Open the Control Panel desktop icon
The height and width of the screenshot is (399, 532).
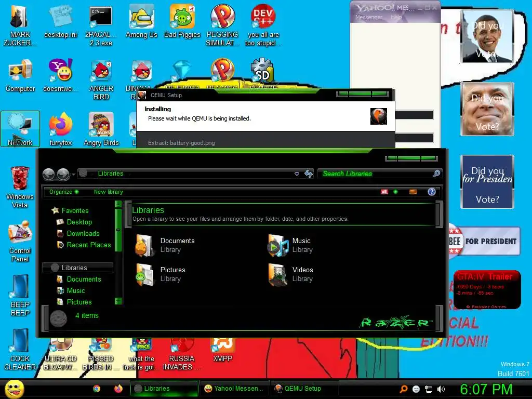[20, 241]
